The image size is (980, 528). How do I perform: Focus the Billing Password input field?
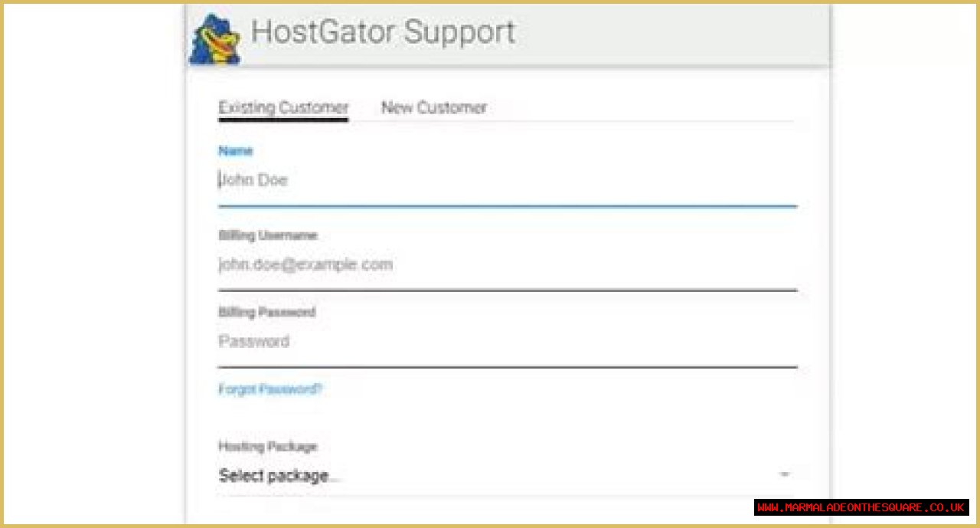pyautogui.click(x=507, y=342)
